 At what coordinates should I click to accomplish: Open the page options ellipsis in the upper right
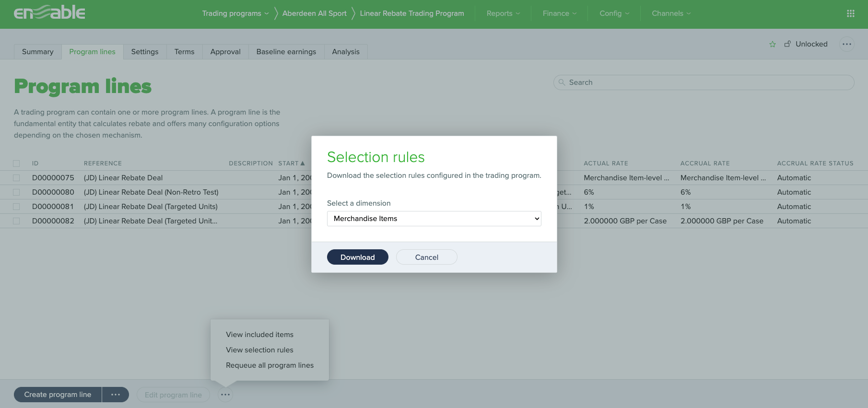pyautogui.click(x=847, y=44)
